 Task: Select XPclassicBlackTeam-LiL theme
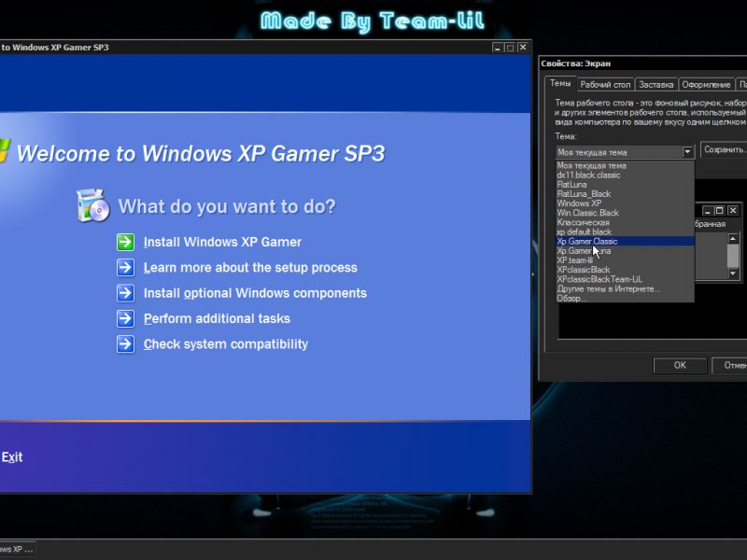tap(625, 279)
